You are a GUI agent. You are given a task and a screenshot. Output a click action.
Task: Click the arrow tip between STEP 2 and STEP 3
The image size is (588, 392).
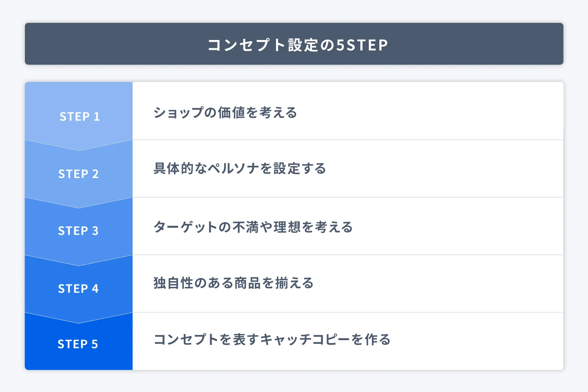click(79, 206)
